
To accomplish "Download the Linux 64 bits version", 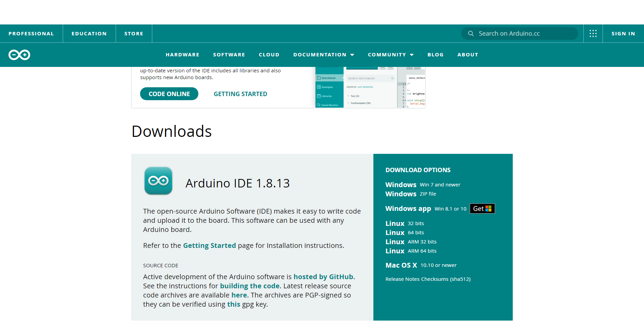I will (x=404, y=232).
